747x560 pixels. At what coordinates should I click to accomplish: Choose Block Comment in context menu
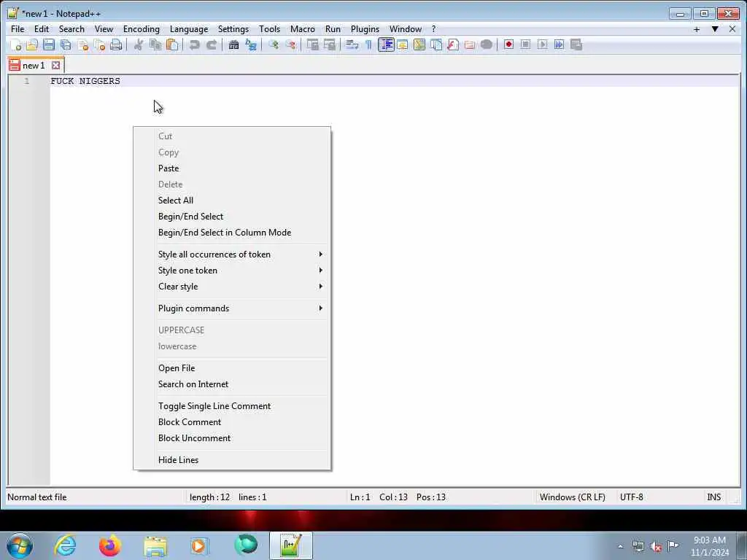[x=232, y=422]
